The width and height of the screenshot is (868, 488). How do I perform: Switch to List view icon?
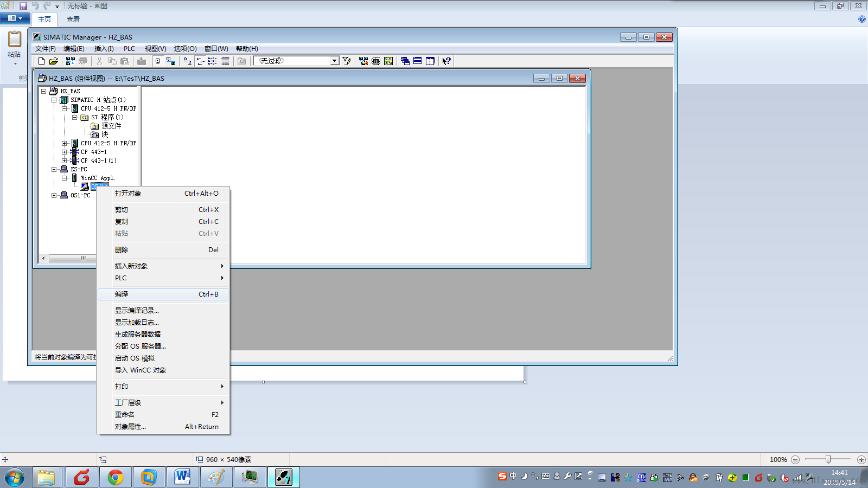[x=213, y=61]
